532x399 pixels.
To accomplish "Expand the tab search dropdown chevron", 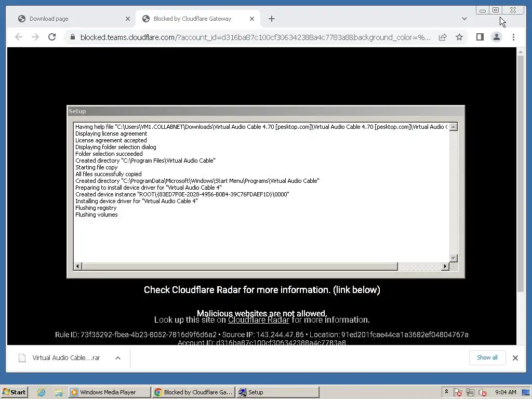I will point(464,19).
